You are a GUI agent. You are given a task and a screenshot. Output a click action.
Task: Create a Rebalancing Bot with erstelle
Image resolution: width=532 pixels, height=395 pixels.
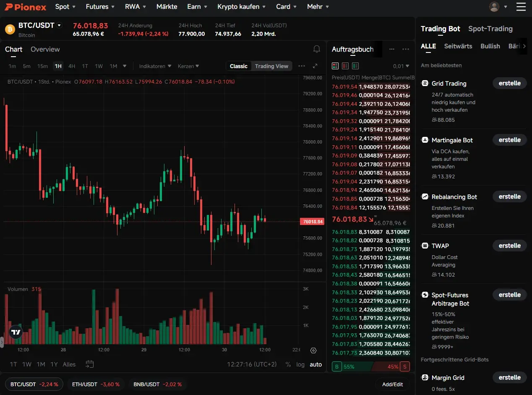(510, 196)
